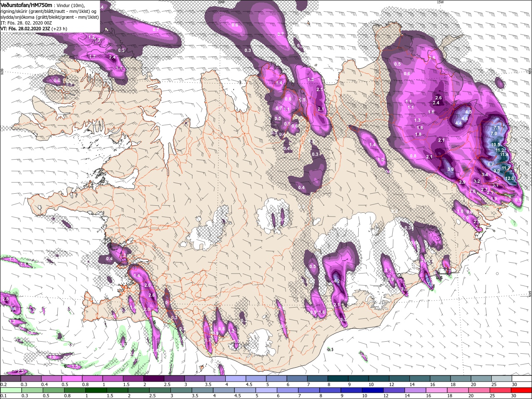
Task: Click the 4.2 precipitation value on map
Action: pyautogui.click(x=337, y=281)
